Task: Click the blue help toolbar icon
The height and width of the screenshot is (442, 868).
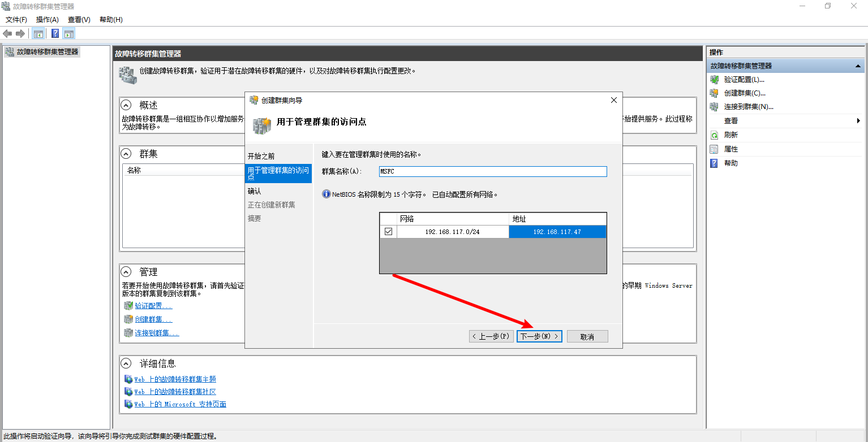Action: [55, 33]
